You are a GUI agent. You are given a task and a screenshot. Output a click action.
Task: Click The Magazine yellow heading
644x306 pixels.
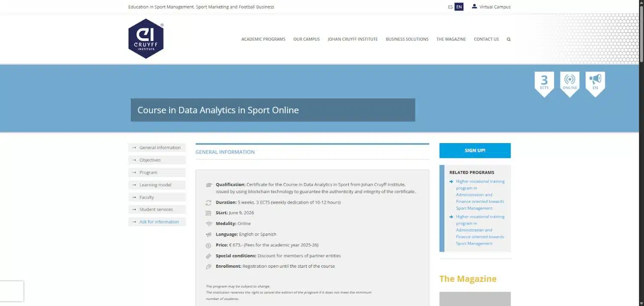click(x=468, y=279)
